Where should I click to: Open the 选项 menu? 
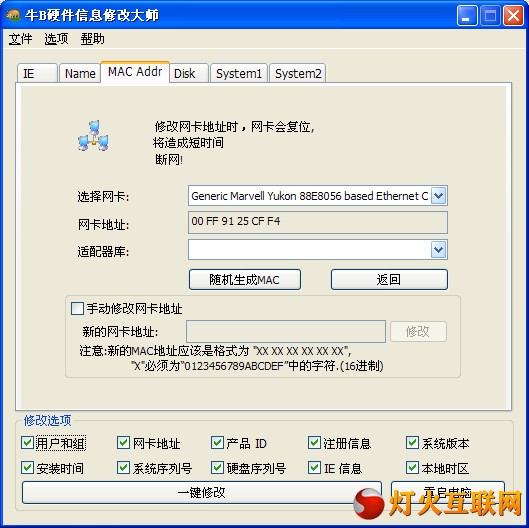pos(56,39)
